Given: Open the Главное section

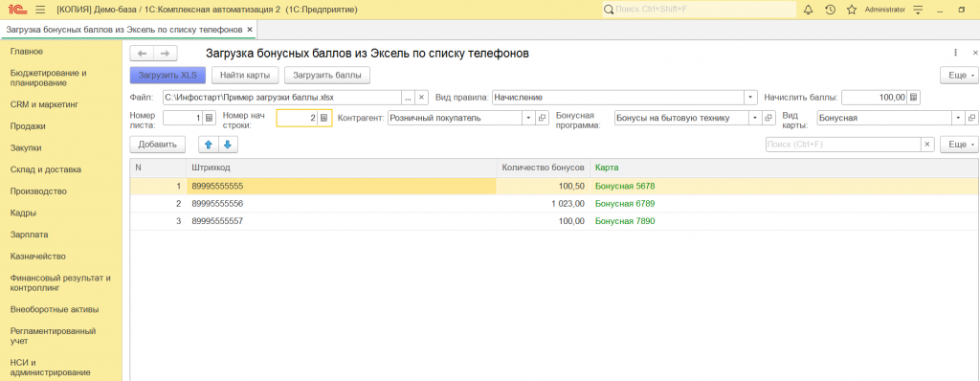Looking at the screenshot, I should (27, 52).
